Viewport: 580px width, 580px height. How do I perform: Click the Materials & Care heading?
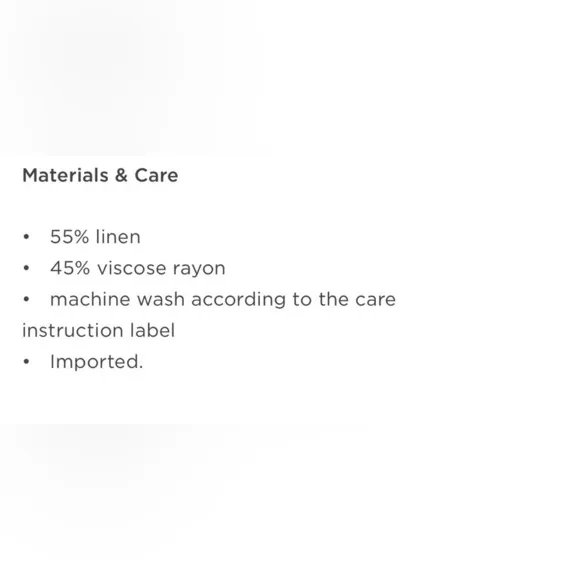[x=100, y=175]
